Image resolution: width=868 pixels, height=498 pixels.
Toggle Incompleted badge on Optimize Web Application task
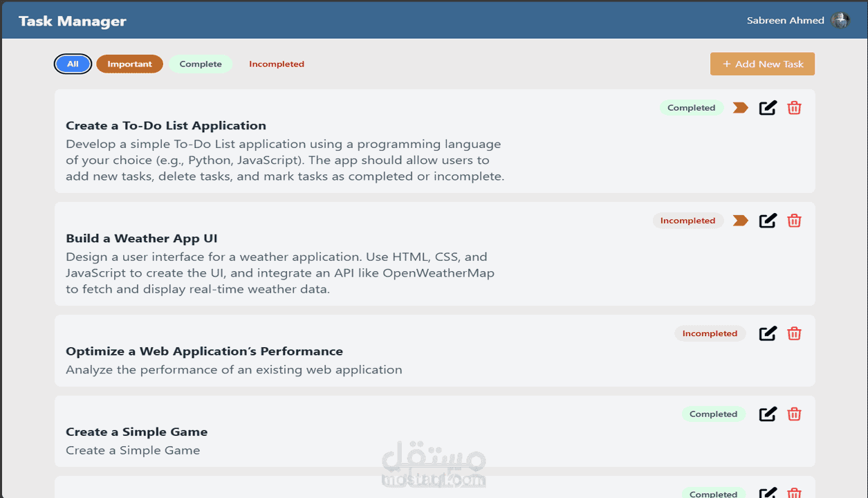pyautogui.click(x=710, y=333)
